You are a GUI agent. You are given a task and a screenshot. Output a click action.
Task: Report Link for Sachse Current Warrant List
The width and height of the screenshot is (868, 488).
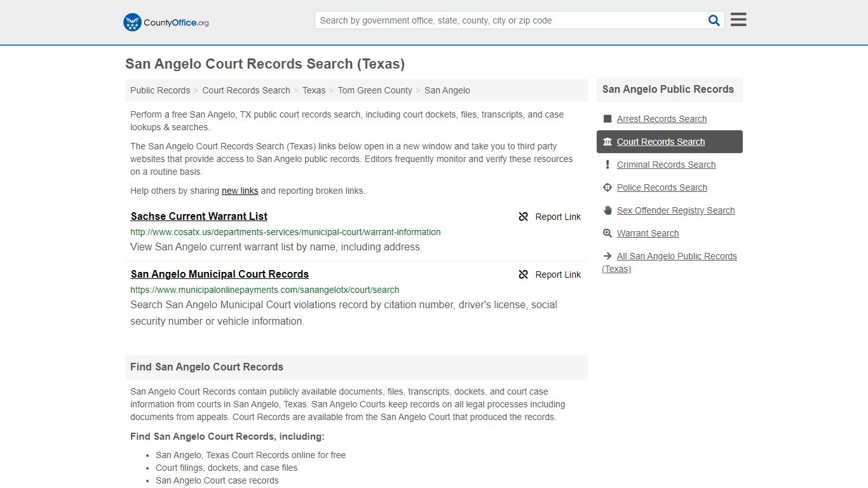(550, 217)
